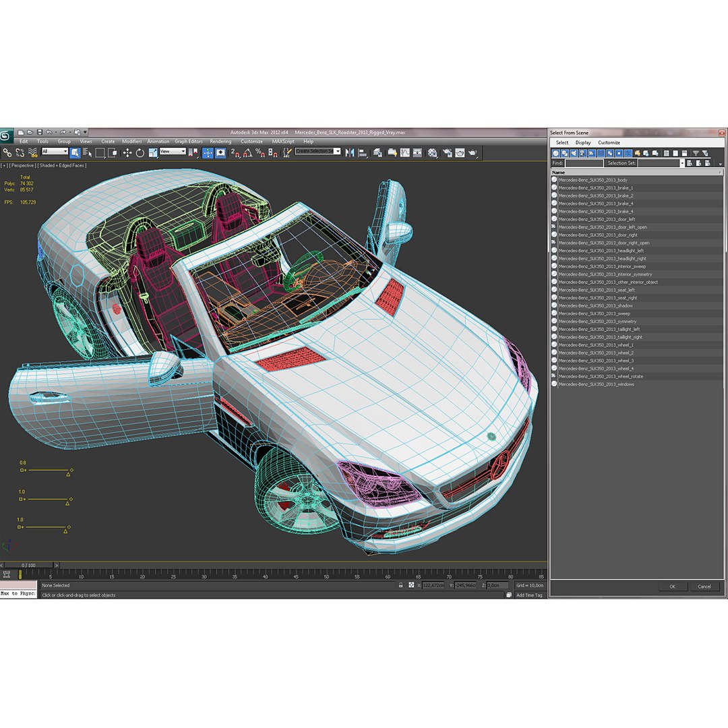This screenshot has height=728, width=728.
Task: Open Render Setup teapot icon
Action: [x=447, y=152]
